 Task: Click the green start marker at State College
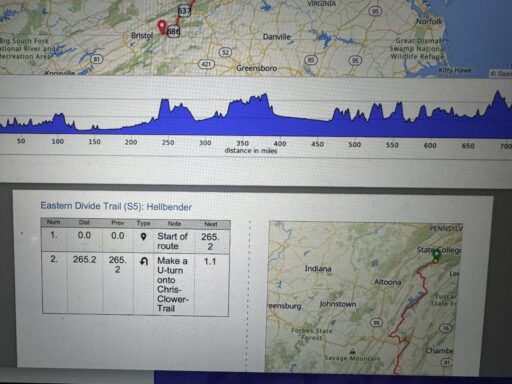point(436,255)
